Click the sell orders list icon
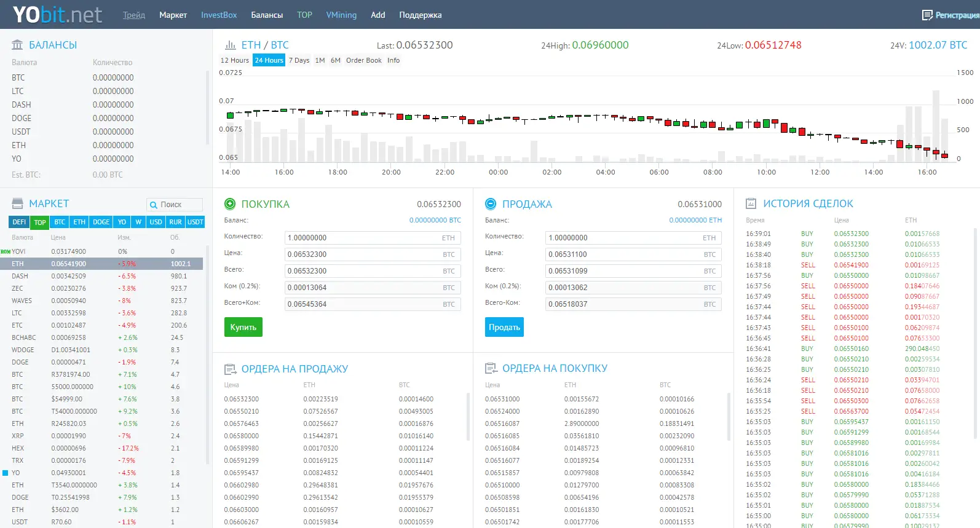The image size is (980, 528). (231, 369)
